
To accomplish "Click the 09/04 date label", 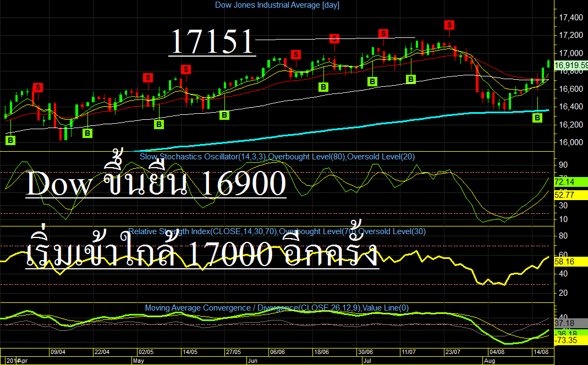I will [x=58, y=352].
